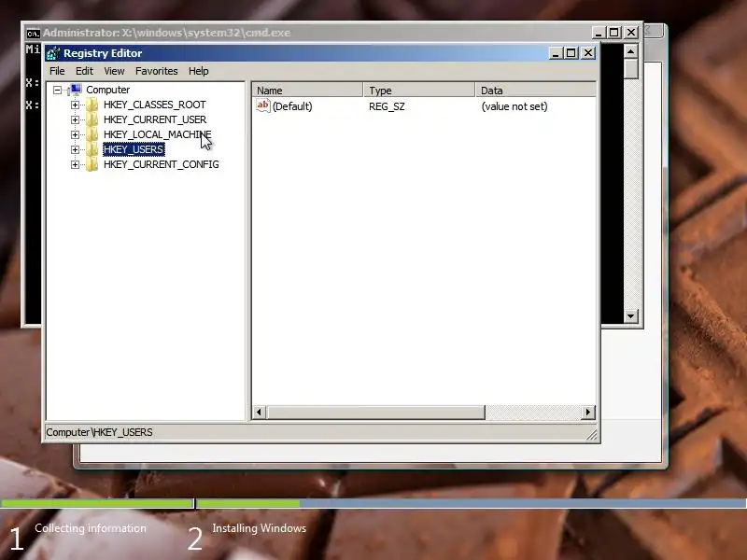Minimize the Registry Editor window
The image size is (747, 560).
tap(555, 53)
